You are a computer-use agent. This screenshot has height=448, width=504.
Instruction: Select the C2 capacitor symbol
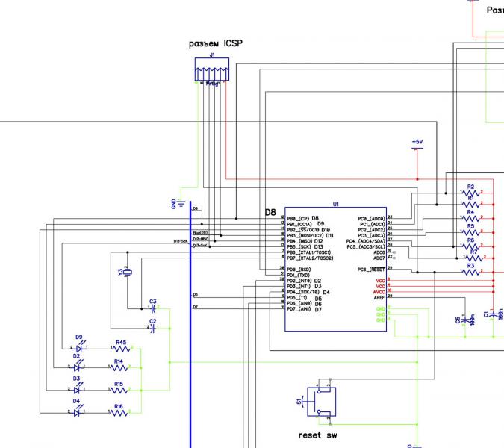[x=152, y=328]
